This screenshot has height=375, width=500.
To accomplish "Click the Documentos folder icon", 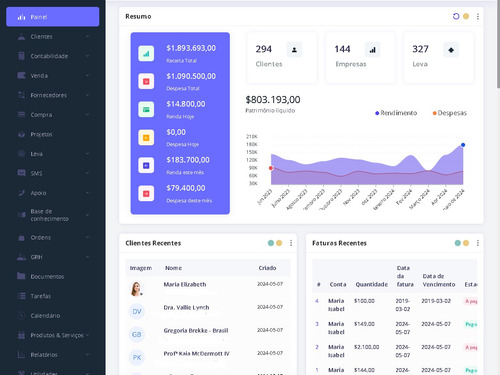I will (21, 276).
